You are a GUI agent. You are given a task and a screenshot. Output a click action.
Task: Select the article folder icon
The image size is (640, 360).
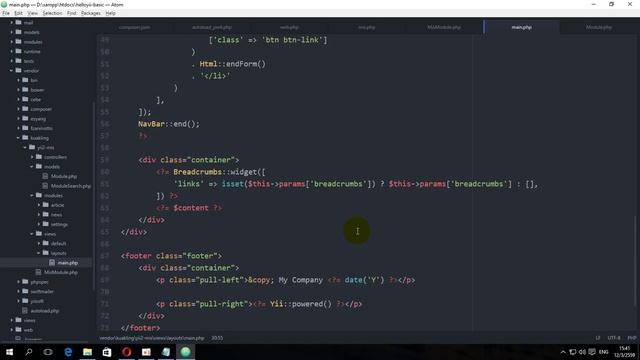click(x=46, y=205)
